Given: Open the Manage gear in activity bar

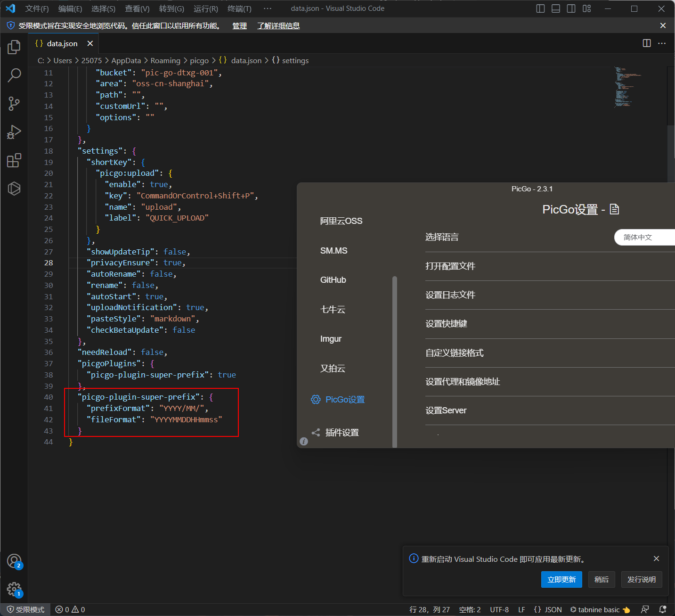Looking at the screenshot, I should 14,589.
